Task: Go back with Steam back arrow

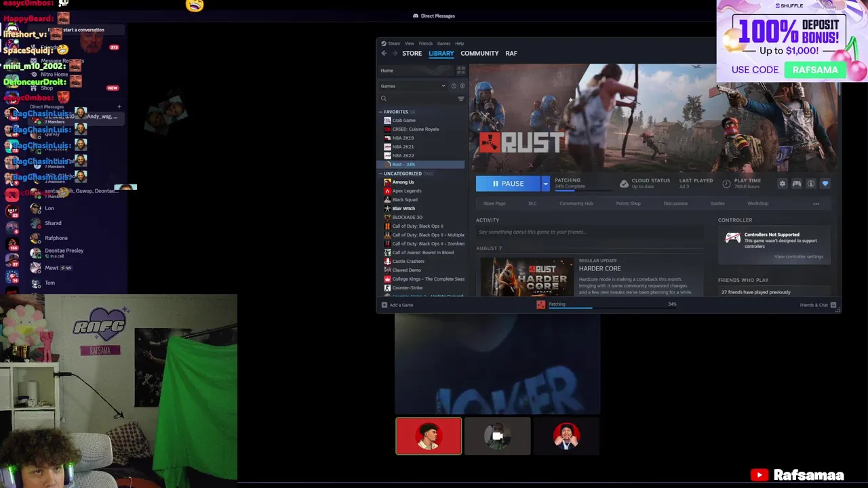Action: click(384, 53)
